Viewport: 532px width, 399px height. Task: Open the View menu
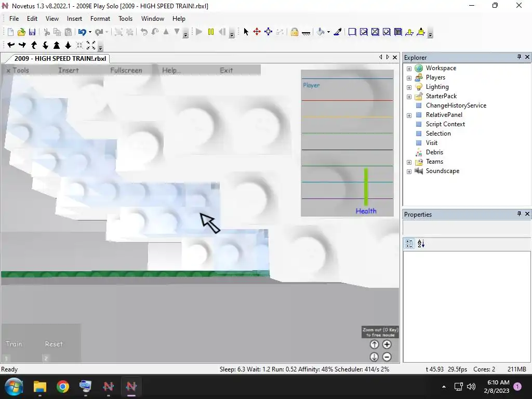click(x=52, y=19)
